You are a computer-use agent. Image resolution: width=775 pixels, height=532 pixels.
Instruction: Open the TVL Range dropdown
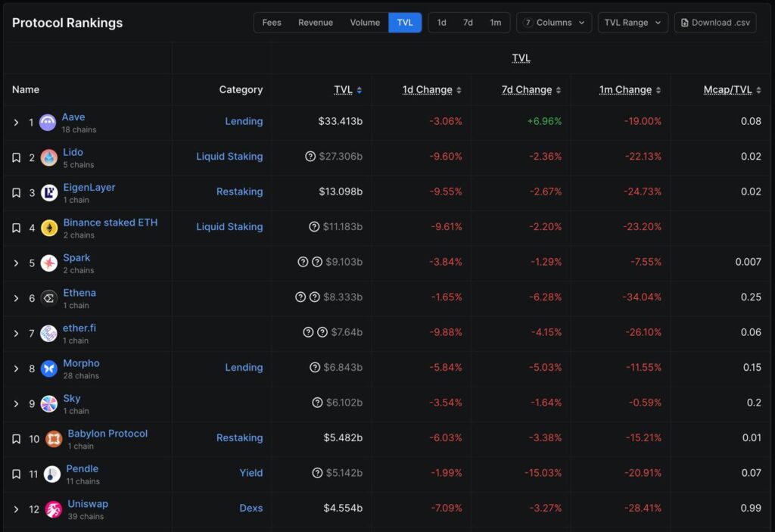tap(633, 23)
